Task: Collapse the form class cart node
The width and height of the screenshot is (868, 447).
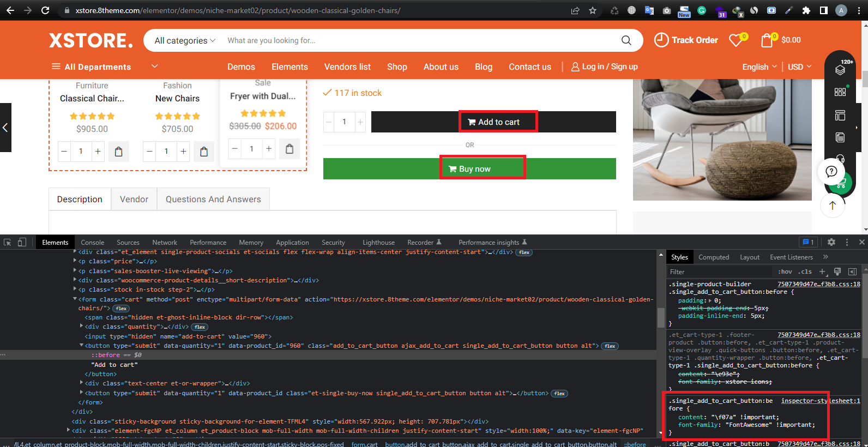Action: pos(75,299)
